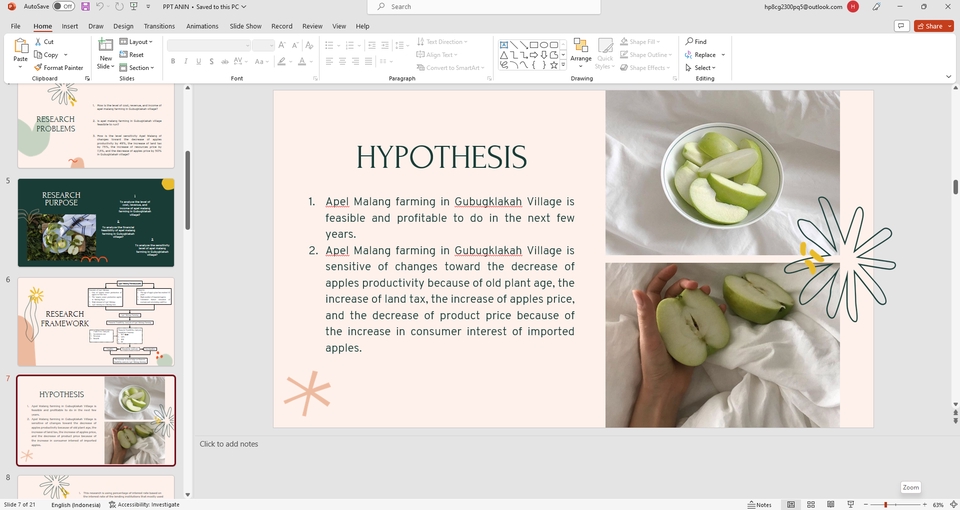Select slide 5 Research Purpose thumbnail
960x510 pixels.
click(96, 223)
